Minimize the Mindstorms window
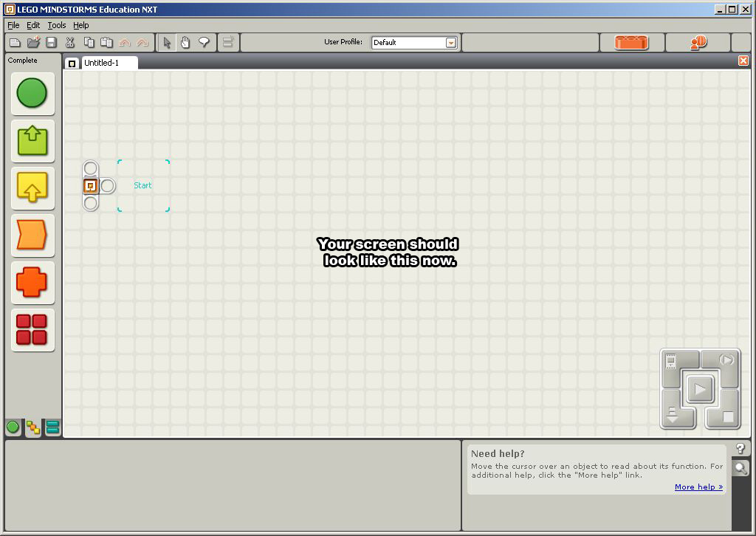756x536 pixels. (721, 9)
